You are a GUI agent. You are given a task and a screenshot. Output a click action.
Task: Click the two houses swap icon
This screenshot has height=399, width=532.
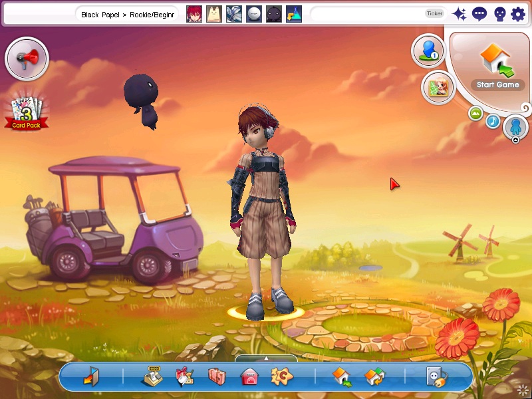click(x=374, y=377)
